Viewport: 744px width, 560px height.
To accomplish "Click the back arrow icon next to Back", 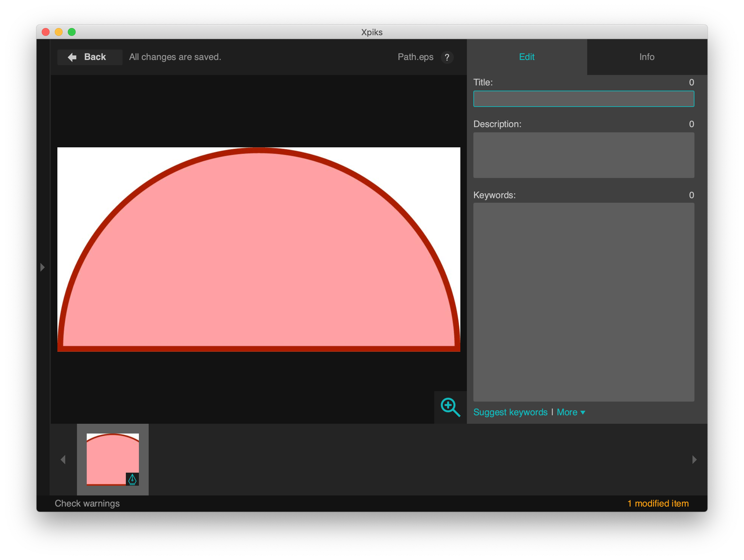I will click(x=72, y=57).
